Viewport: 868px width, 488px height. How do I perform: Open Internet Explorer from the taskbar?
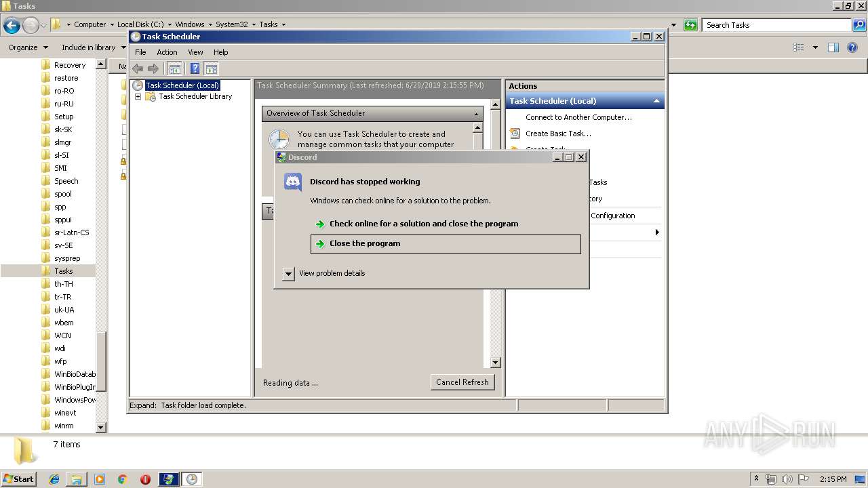click(54, 479)
